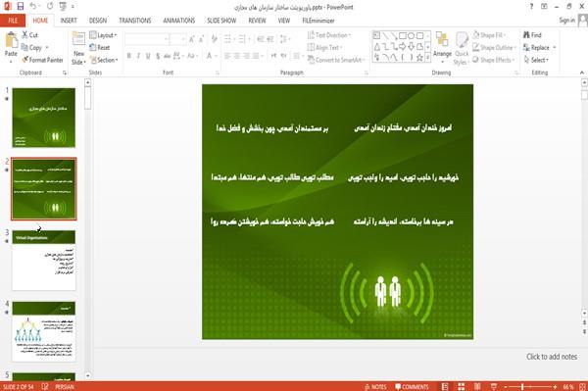588x391 pixels.
Task: Open Text Direction dropdown
Action: [x=329, y=35]
